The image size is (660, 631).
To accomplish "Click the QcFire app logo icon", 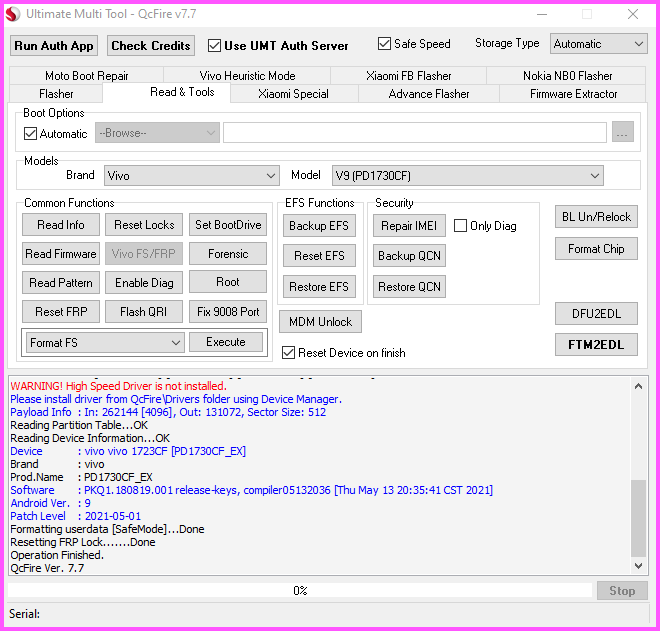I will 13,14.
